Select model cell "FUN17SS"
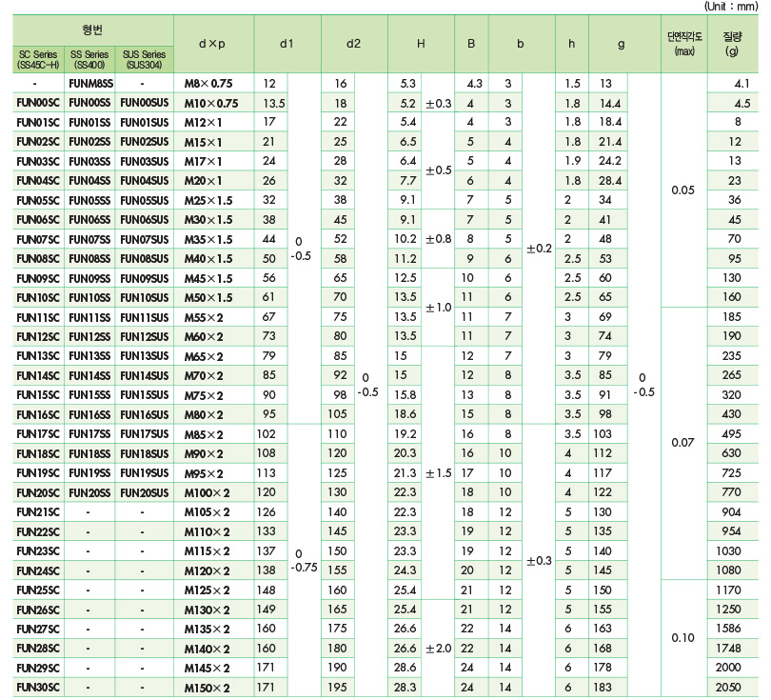This screenshot has height=700, width=771. click(89, 434)
